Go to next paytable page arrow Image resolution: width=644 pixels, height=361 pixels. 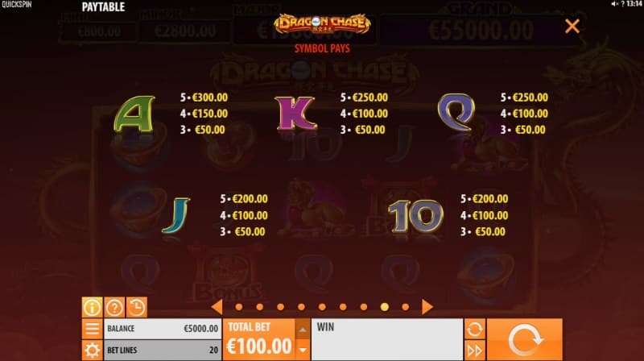click(x=427, y=307)
